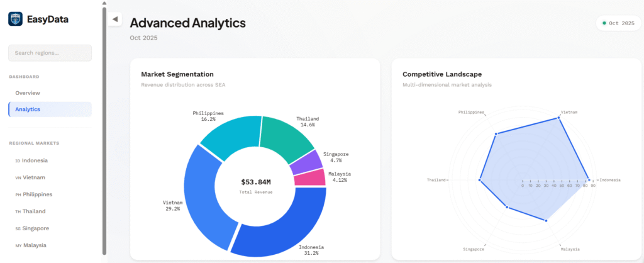Open the Philippines regional market
The width and height of the screenshot is (644, 263).
pyautogui.click(x=50, y=194)
